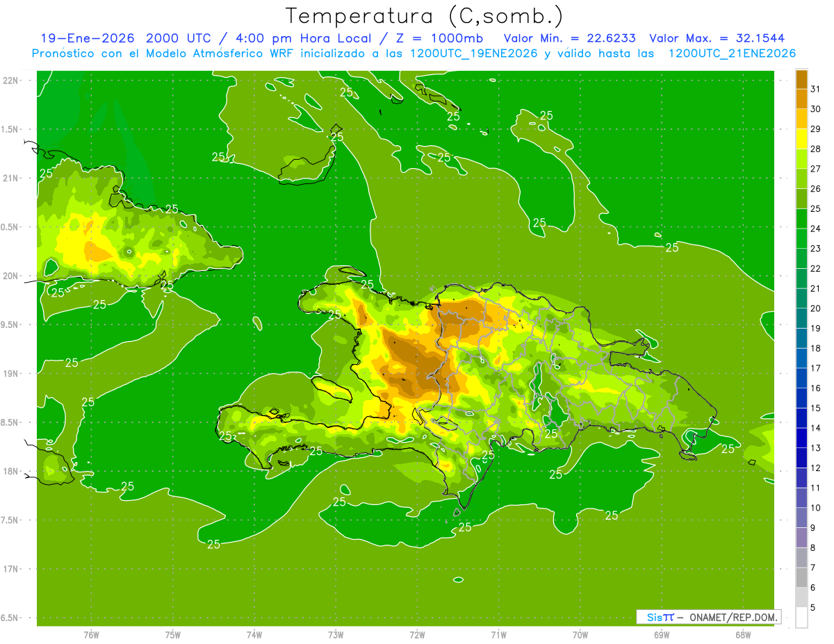Select the "1200UTC_19ENE2026" initialization timestamp
The height and width of the screenshot is (644, 834).
point(473,53)
